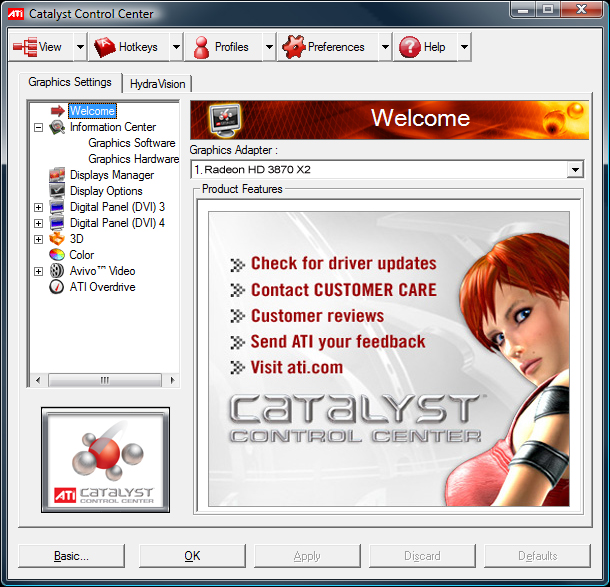
Task: Collapse the Information Center tree node
Action: [x=38, y=127]
